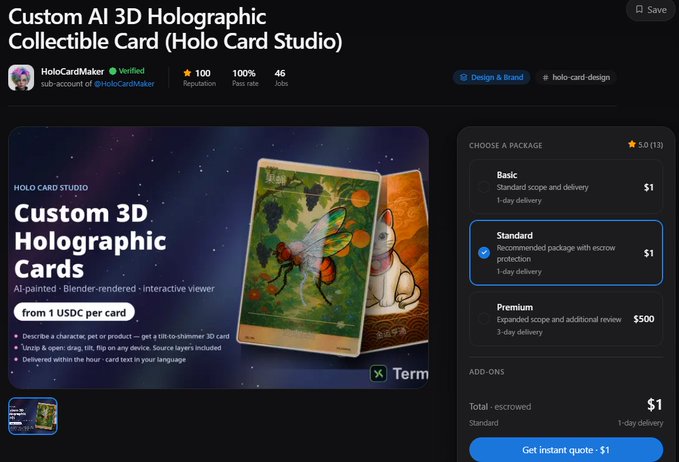
Task: Click the green Verified badge
Action: point(127,71)
